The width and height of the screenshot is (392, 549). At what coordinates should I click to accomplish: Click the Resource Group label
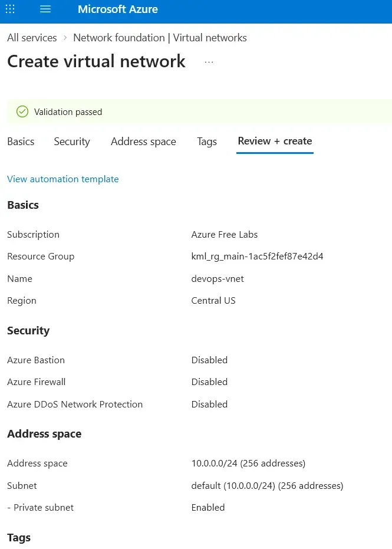(x=41, y=257)
